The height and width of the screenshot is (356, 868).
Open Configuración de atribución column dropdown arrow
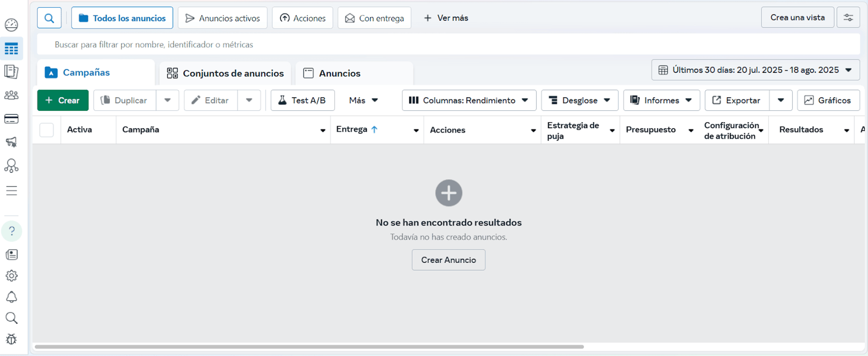(x=761, y=131)
